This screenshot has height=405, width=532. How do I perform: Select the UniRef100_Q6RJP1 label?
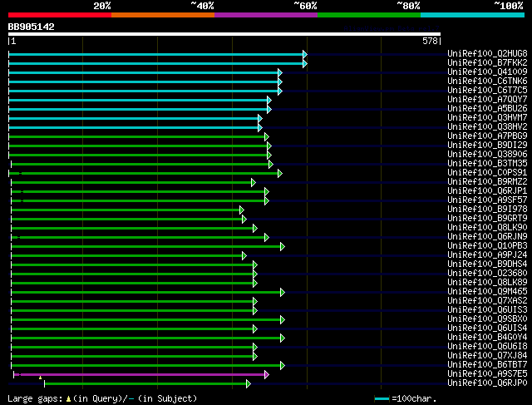tap(487, 190)
